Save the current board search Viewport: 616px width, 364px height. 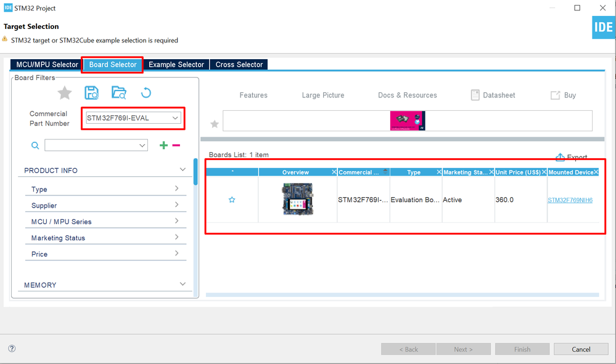click(91, 93)
